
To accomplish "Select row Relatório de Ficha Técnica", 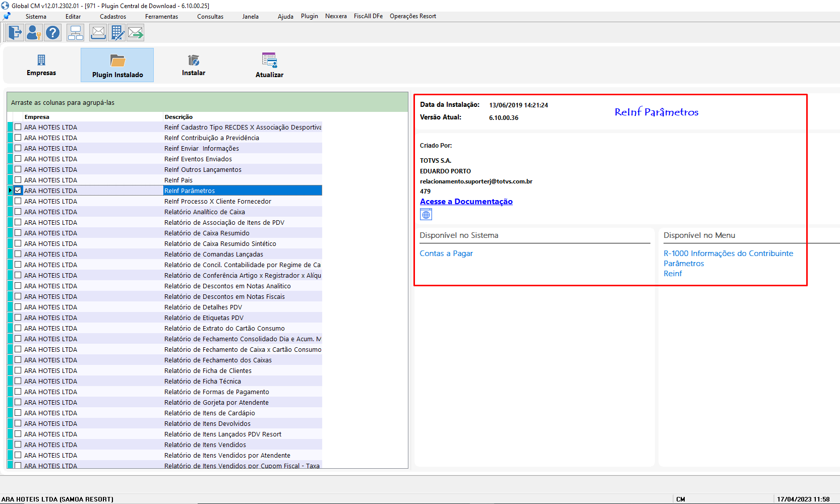I will click(165, 381).
